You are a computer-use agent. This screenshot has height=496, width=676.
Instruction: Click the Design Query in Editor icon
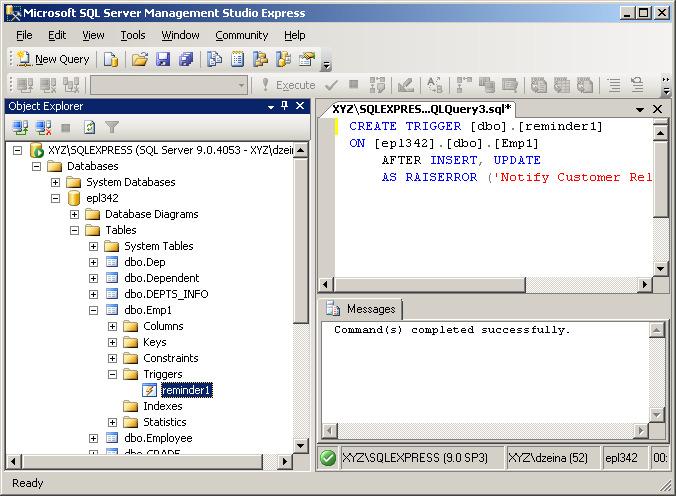405,85
